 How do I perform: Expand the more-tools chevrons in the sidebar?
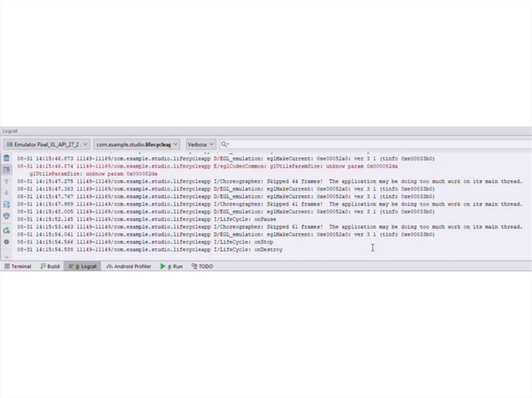coord(6,257)
